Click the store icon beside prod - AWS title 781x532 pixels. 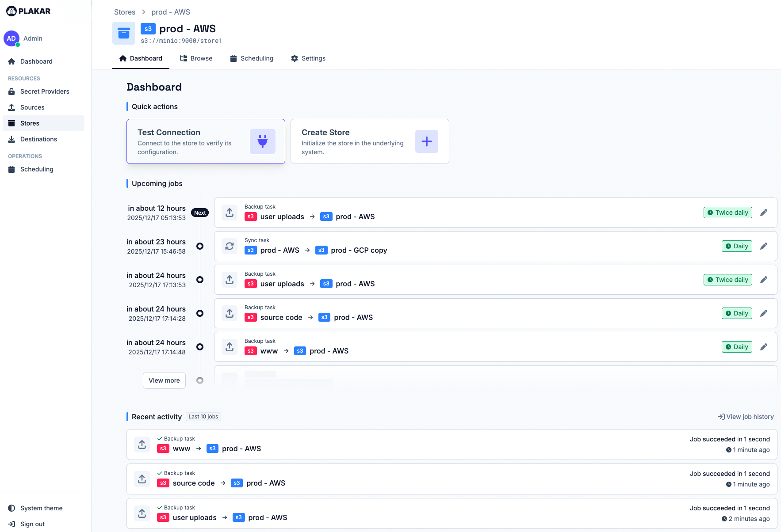[x=124, y=33]
